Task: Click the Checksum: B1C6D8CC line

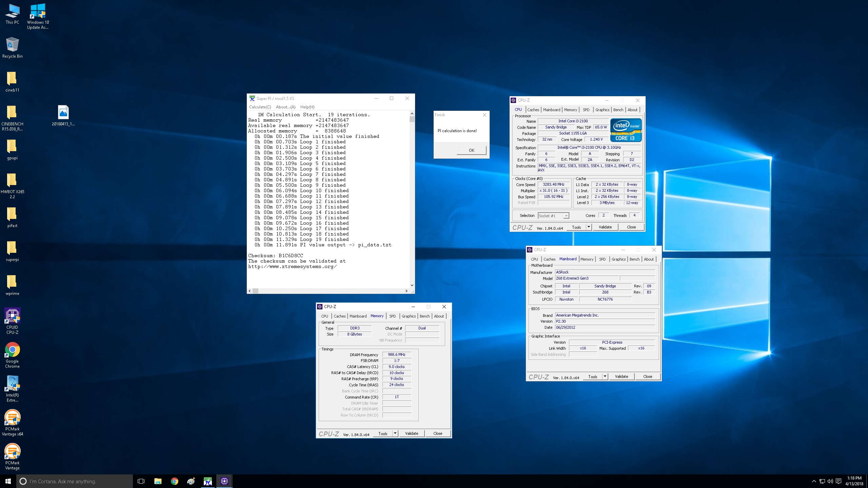Action: pyautogui.click(x=276, y=256)
